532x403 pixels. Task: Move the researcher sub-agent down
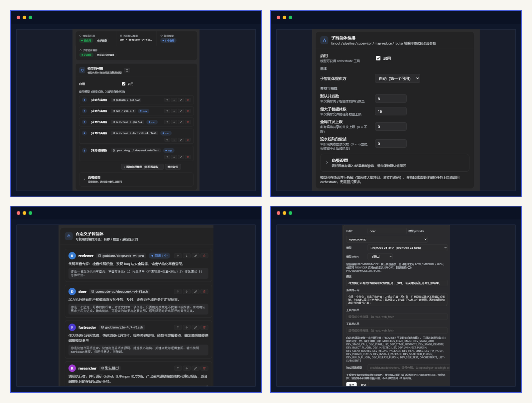[187, 368]
